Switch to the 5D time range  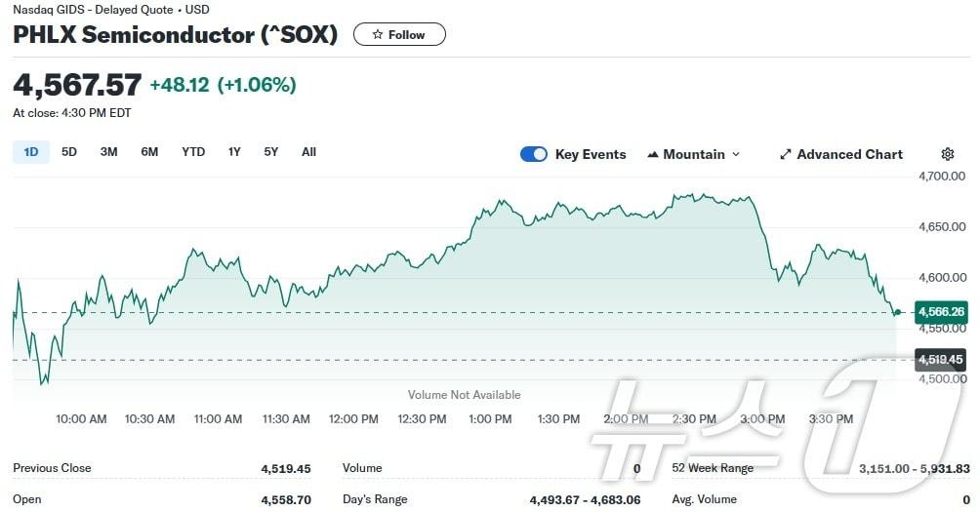pos(69,152)
